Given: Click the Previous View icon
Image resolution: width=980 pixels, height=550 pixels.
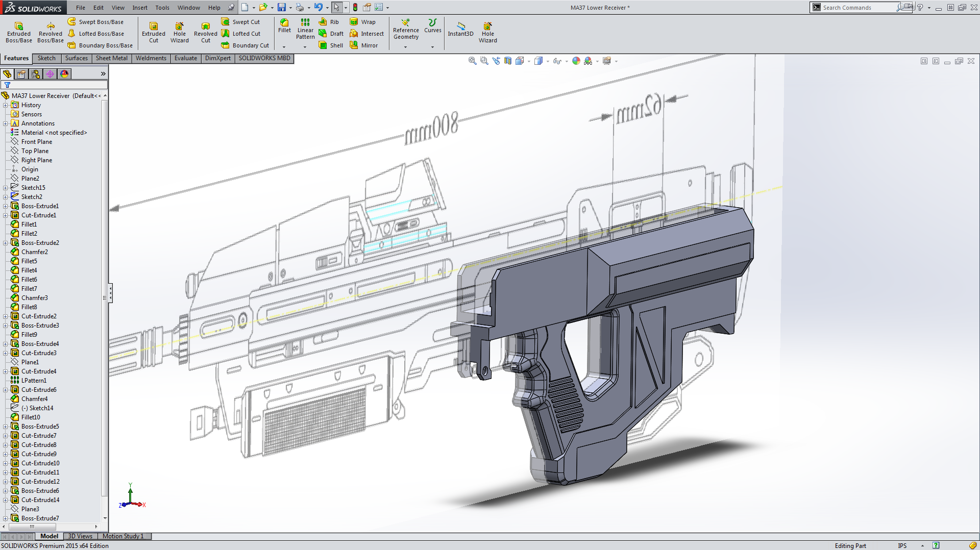Looking at the screenshot, I should point(496,61).
